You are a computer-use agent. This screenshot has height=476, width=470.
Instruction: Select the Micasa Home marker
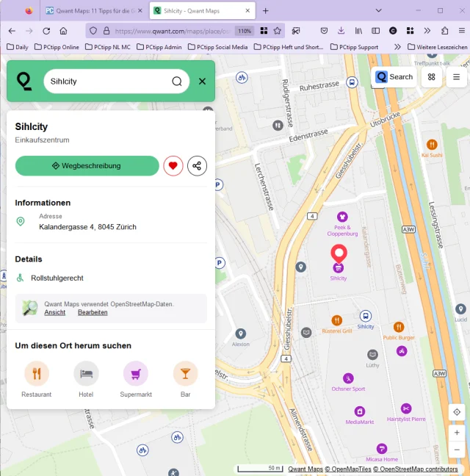pos(382,448)
